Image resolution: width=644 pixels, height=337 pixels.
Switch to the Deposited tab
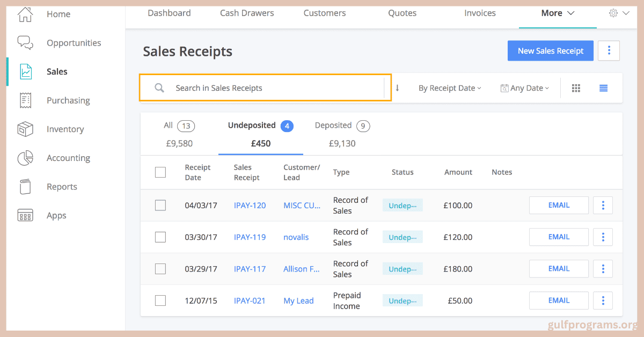pyautogui.click(x=342, y=133)
